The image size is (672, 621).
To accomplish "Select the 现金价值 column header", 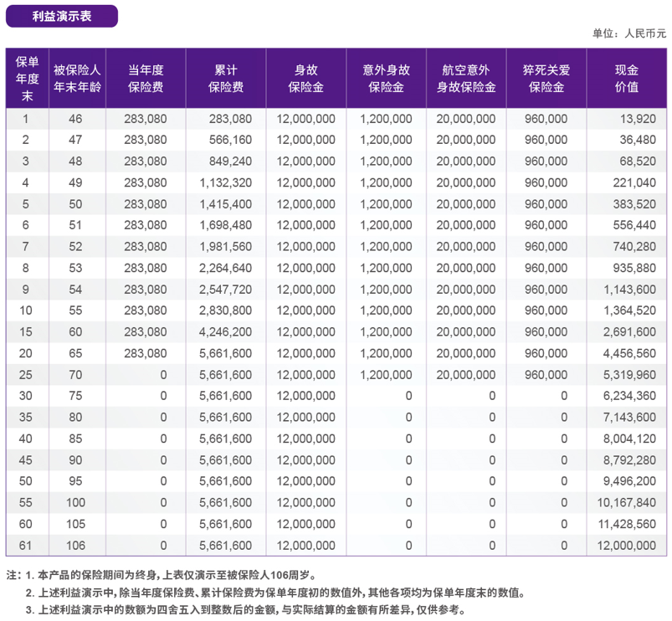I will pyautogui.click(x=627, y=79).
